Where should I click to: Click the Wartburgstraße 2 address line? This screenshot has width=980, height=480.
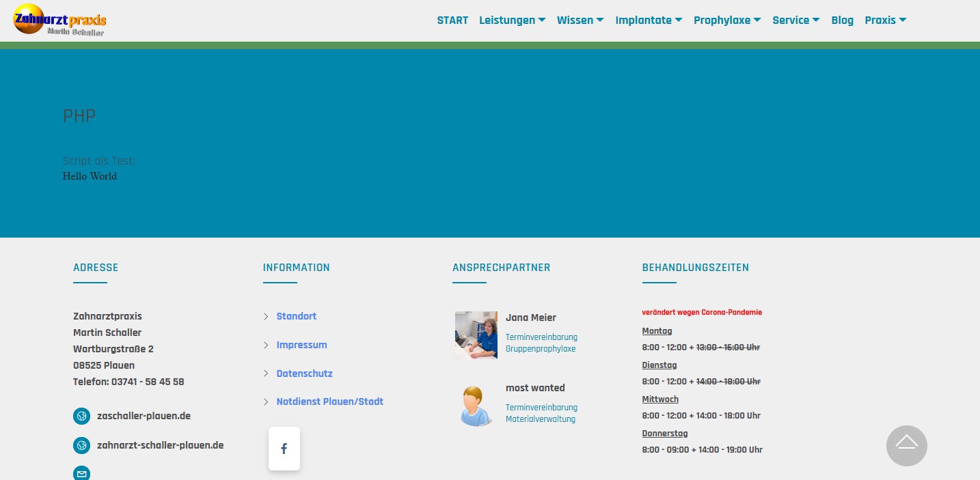coord(113,349)
